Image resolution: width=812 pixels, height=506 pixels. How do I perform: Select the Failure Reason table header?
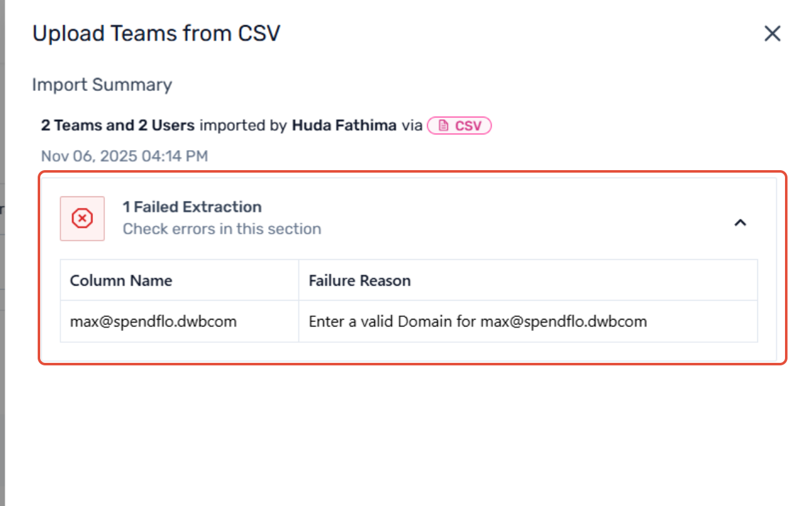(359, 281)
